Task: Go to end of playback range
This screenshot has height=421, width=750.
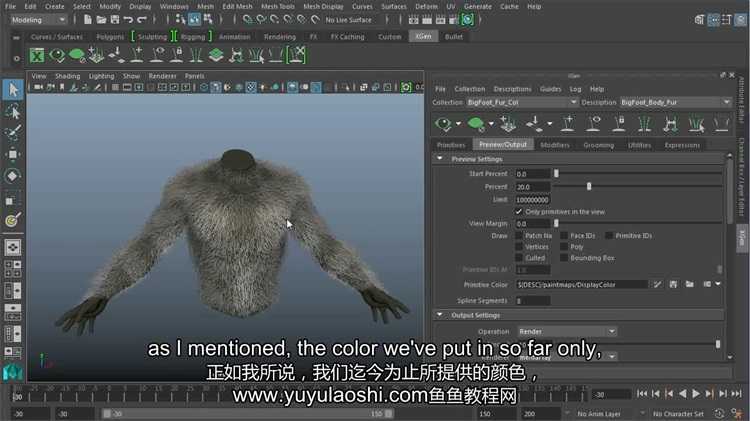Action: 736,393
